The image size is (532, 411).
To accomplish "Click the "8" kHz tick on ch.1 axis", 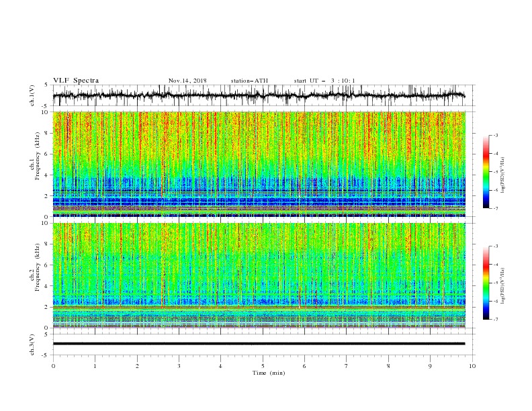I will 48,133.
